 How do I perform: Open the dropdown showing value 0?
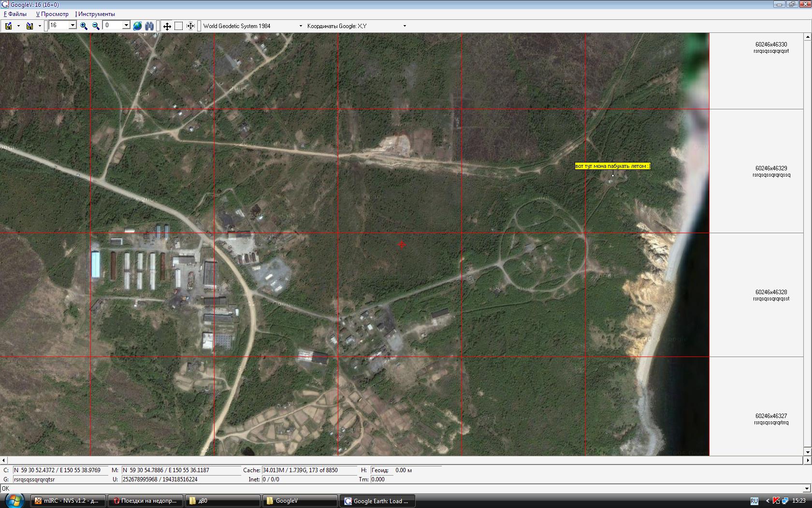point(126,26)
